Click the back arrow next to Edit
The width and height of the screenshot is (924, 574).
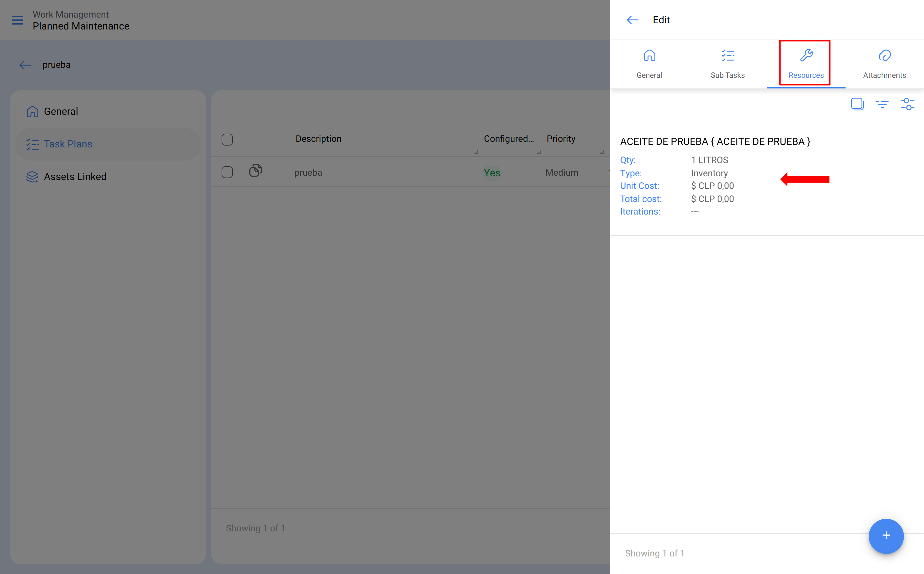pyautogui.click(x=632, y=20)
